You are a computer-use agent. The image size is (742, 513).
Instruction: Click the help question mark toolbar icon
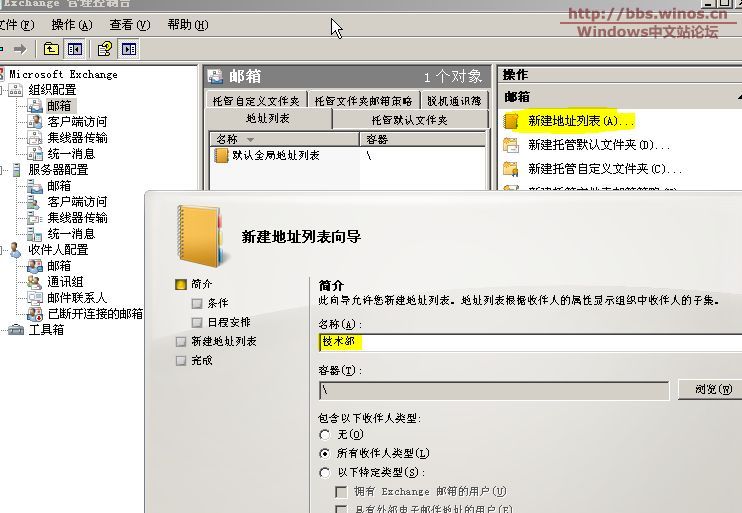[x=104, y=48]
